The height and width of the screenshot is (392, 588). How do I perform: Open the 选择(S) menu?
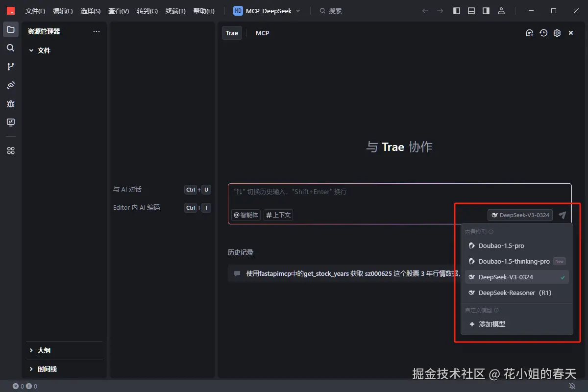click(91, 11)
